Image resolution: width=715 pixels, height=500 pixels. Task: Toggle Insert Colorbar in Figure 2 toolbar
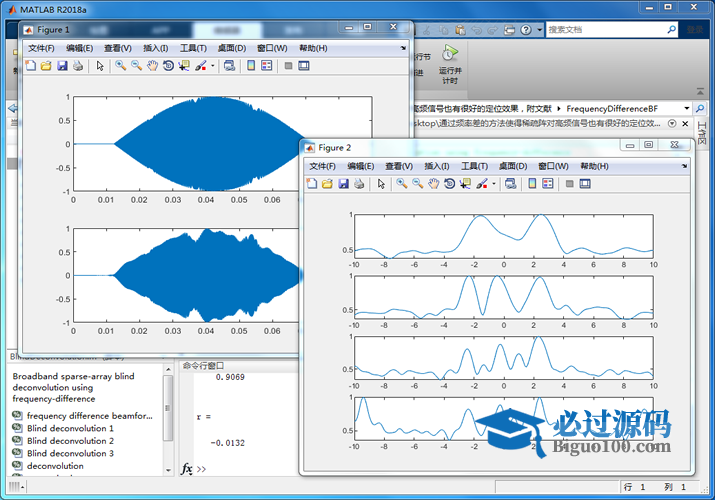click(532, 184)
